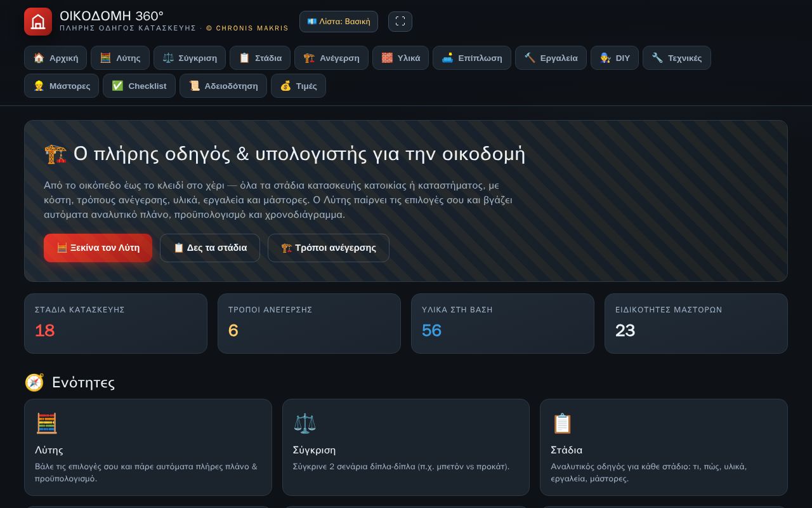Open the Στάδια section card title
812x508 pixels.
click(x=566, y=450)
